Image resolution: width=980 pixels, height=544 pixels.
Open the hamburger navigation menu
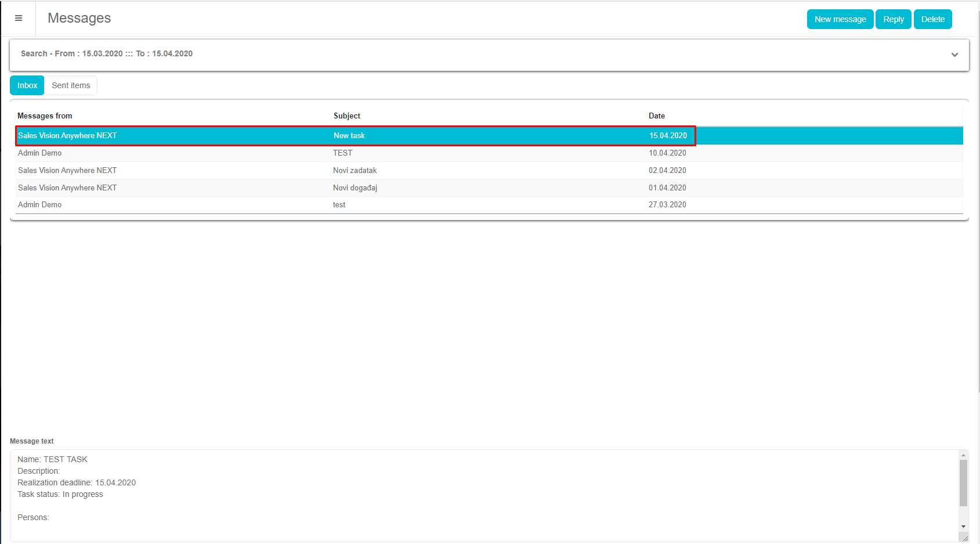pyautogui.click(x=19, y=19)
